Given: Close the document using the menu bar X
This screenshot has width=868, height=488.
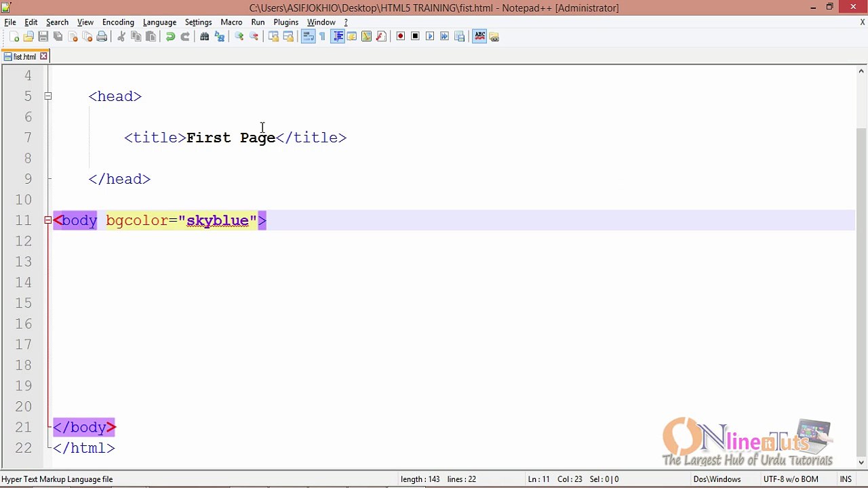Looking at the screenshot, I should pyautogui.click(x=863, y=22).
